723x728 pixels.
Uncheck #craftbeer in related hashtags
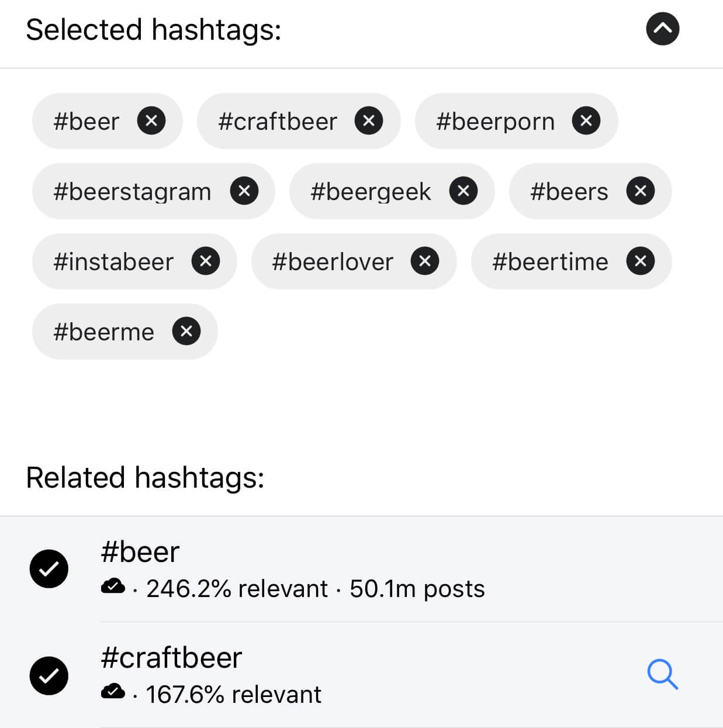click(x=49, y=676)
